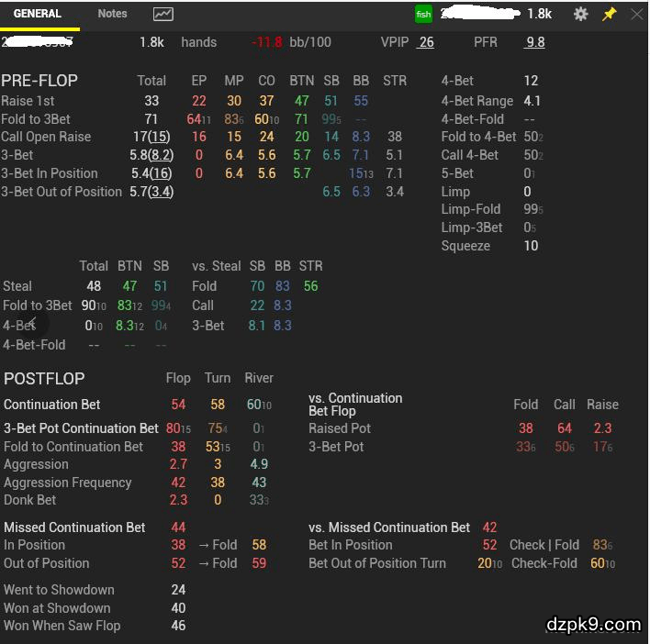Click the flop Continuation Bet value 54
Image resolution: width=650 pixels, height=644 pixels.
178,405
